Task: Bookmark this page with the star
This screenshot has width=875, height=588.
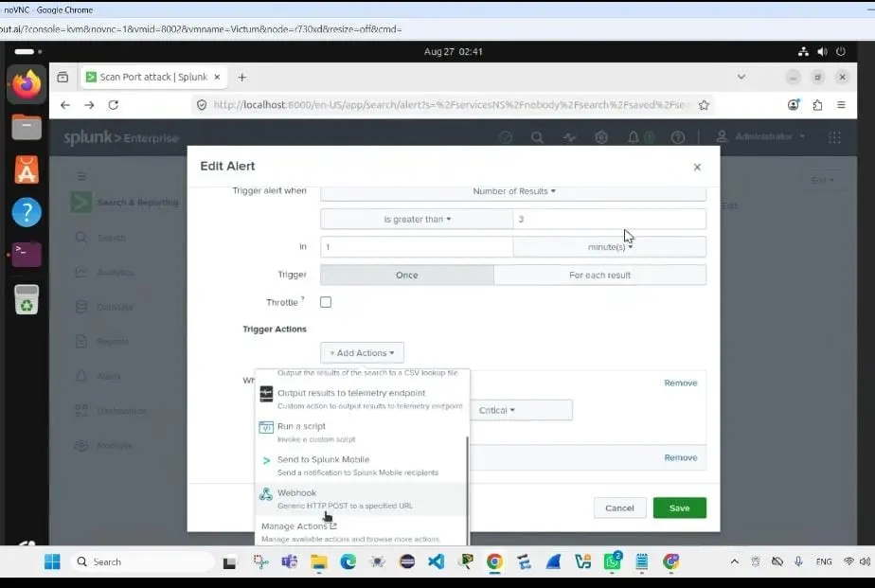Action: 704,105
